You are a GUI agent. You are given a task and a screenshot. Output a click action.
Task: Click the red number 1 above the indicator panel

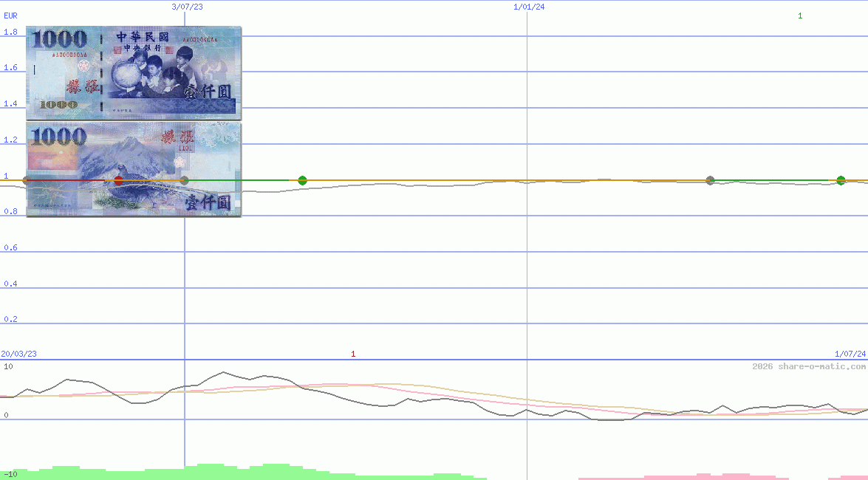pyautogui.click(x=353, y=354)
